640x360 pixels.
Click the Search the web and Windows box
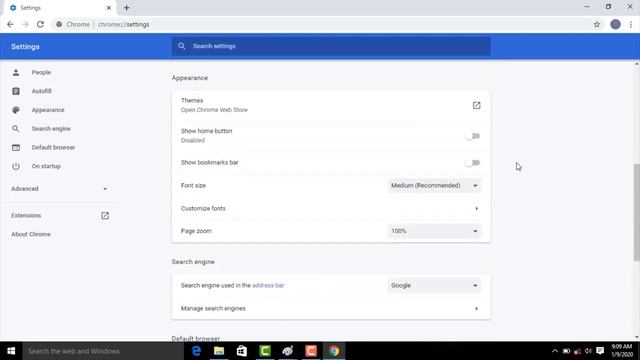(103, 351)
